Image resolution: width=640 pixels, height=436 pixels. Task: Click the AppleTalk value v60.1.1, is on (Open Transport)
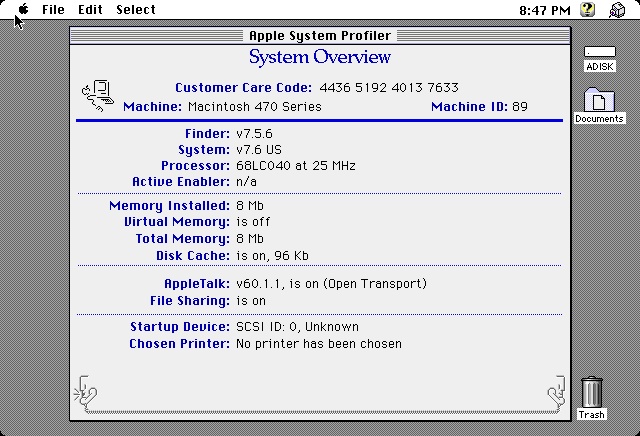(331, 284)
